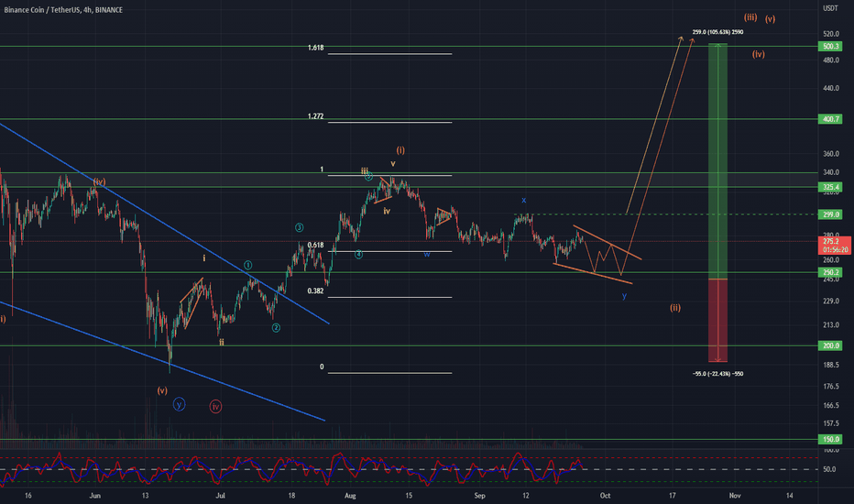Click the circled 3 wave marker
The image size is (854, 504).
tap(299, 227)
